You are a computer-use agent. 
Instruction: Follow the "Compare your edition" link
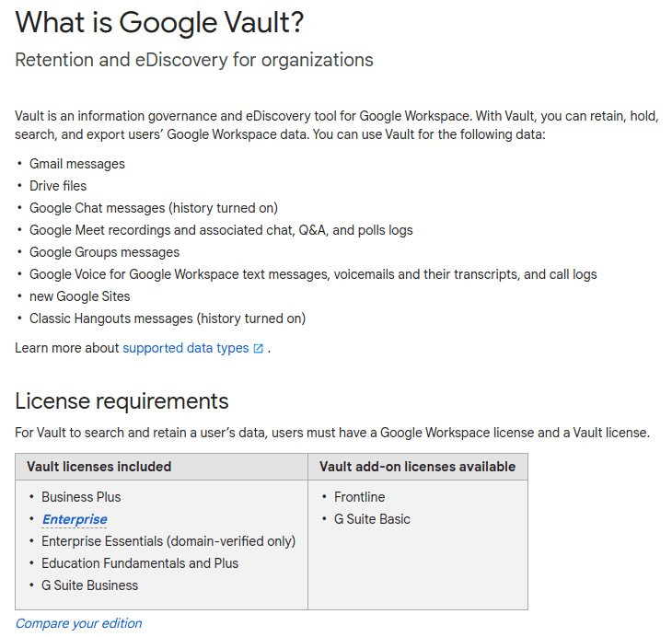click(x=78, y=623)
